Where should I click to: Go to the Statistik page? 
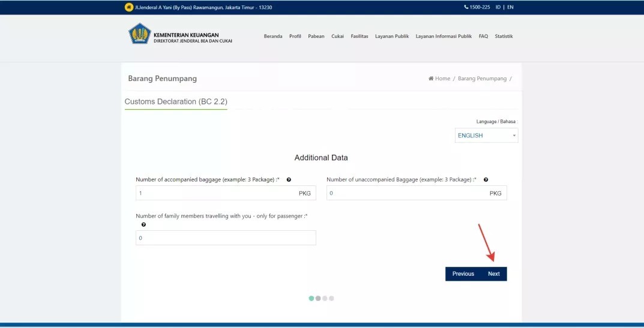pos(504,37)
